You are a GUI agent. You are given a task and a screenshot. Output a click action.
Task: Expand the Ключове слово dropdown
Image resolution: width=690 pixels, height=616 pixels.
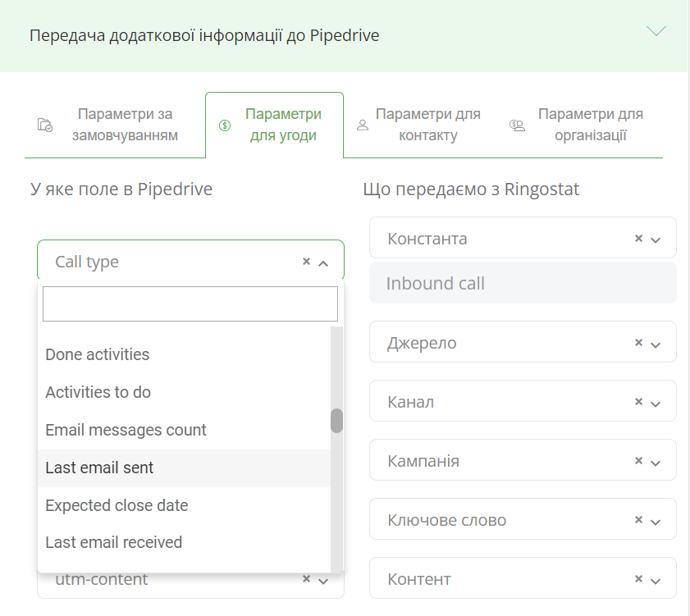click(656, 522)
